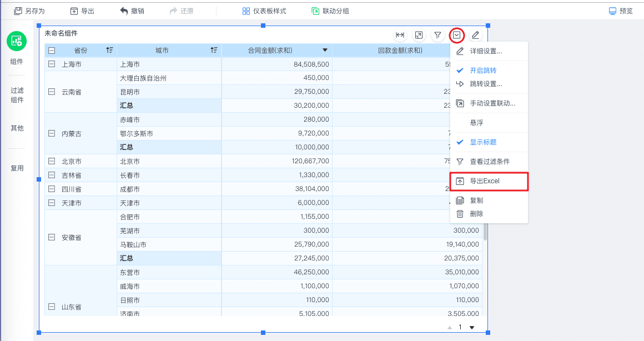Collapse the 山东省 group
644x341 pixels.
(52, 307)
